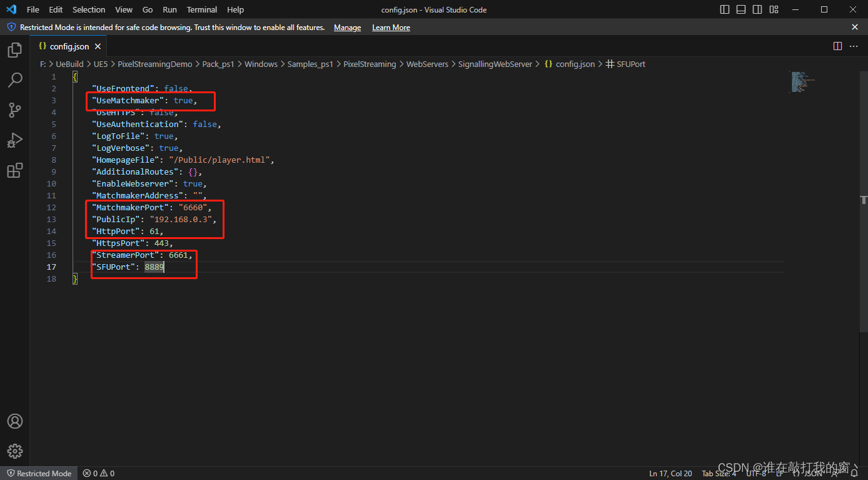Click the notifications bell in status bar
This screenshot has width=868, height=480.
coord(854,474)
